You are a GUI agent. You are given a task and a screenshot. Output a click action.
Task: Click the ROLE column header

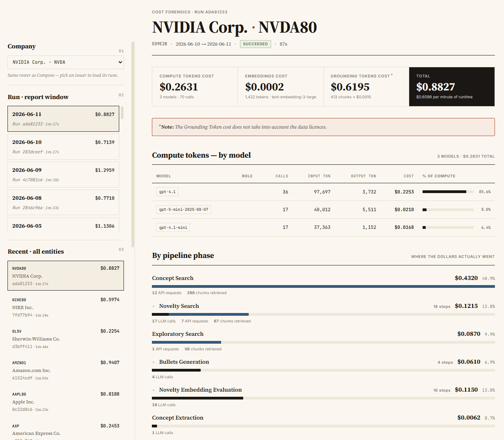tap(247, 176)
